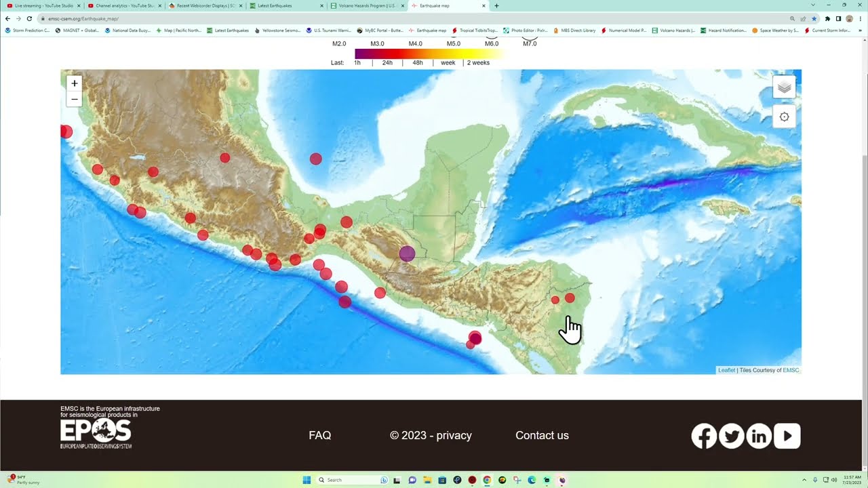Reload the earthquake map page
The width and height of the screenshot is (868, 488).
click(x=29, y=19)
